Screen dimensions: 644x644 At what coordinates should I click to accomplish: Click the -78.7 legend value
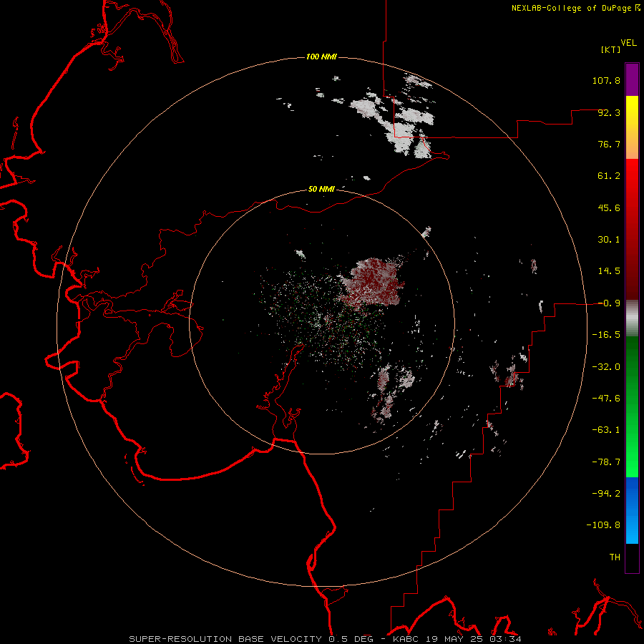[x=606, y=462]
